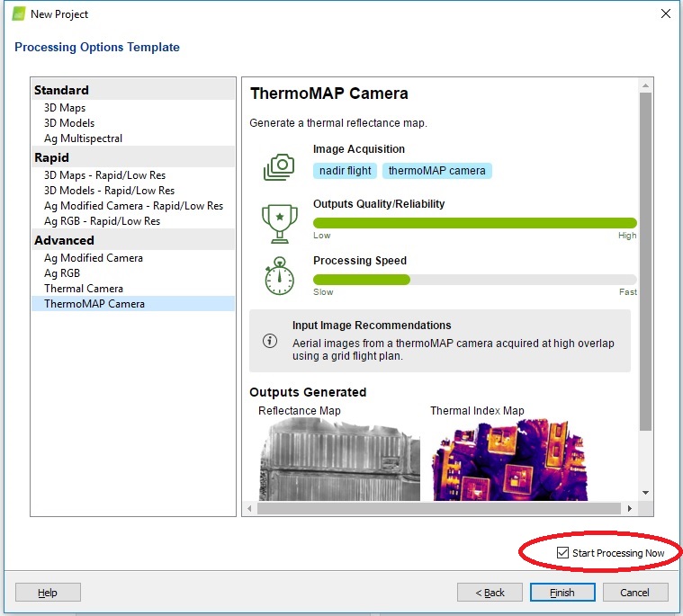Click the Reflectance Map thumbnail

(x=340, y=460)
